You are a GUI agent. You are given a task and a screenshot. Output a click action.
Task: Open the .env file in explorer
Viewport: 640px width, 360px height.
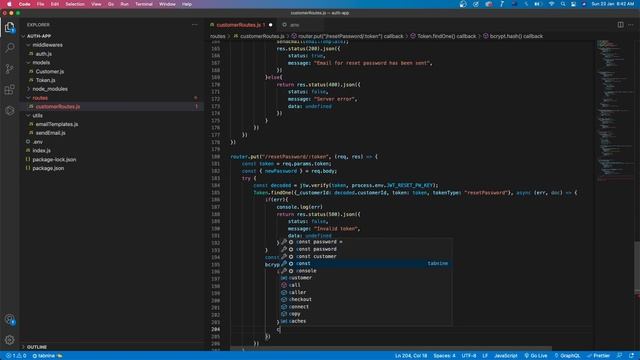click(x=38, y=142)
